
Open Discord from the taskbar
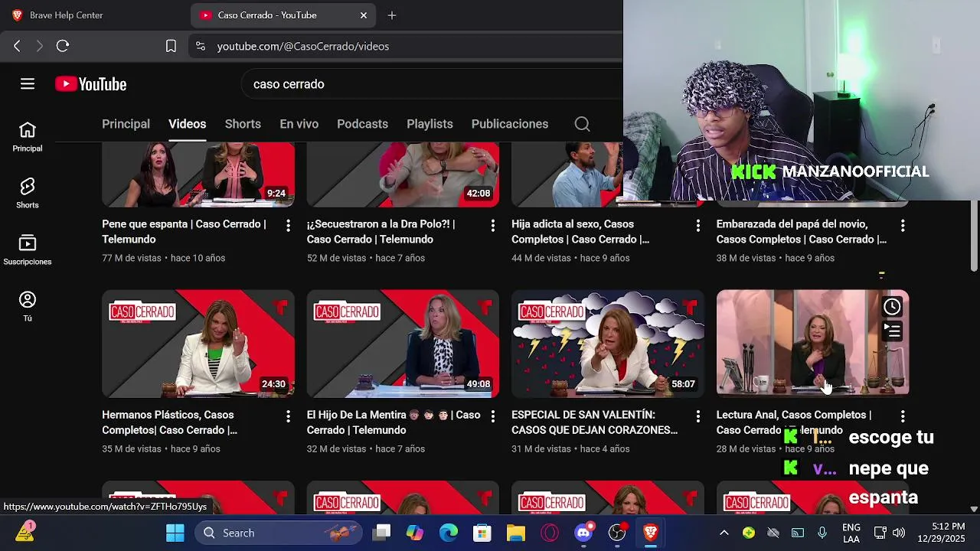(583, 533)
